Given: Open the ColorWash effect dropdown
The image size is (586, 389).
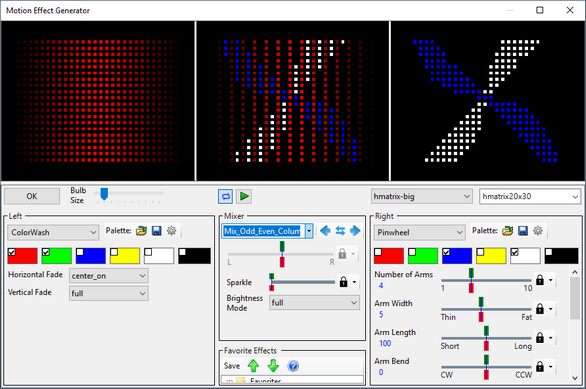Looking at the screenshot, I should (53, 232).
